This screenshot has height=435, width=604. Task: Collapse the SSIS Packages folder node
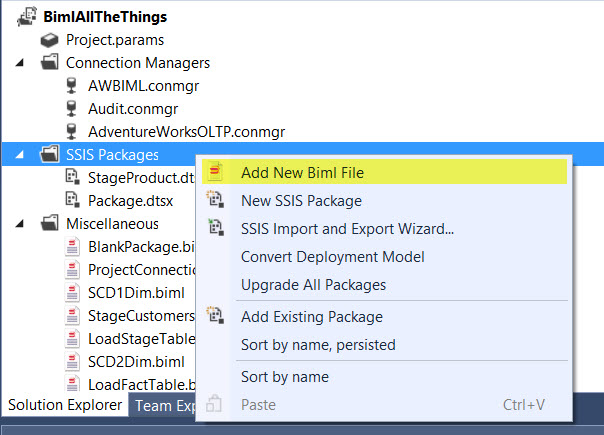pyautogui.click(x=20, y=155)
